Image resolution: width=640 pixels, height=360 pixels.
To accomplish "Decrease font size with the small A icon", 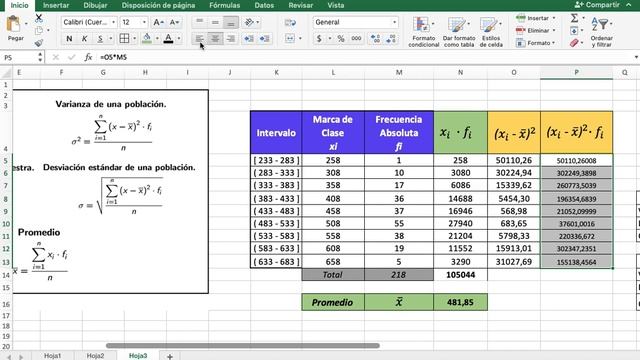I will [x=174, y=22].
